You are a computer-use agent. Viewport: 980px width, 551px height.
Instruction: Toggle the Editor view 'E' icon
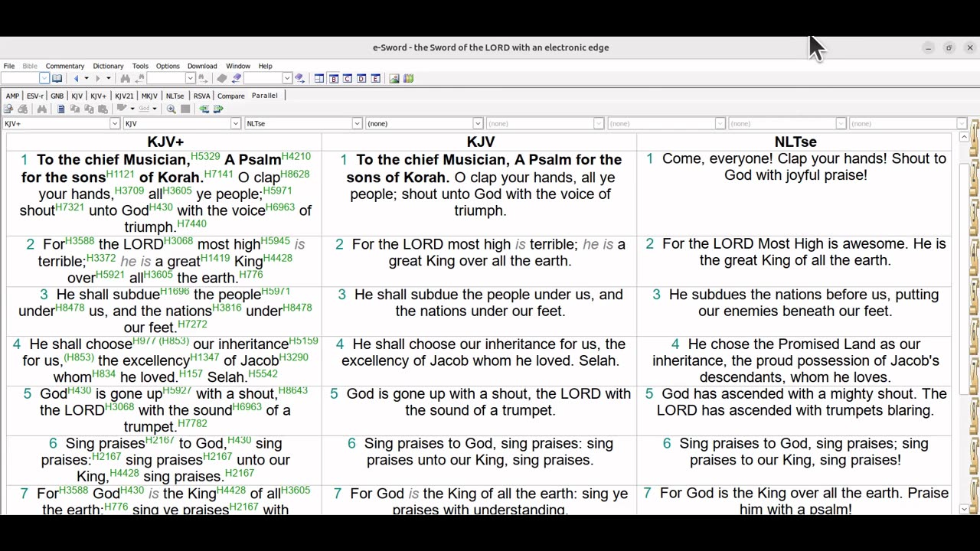376,78
